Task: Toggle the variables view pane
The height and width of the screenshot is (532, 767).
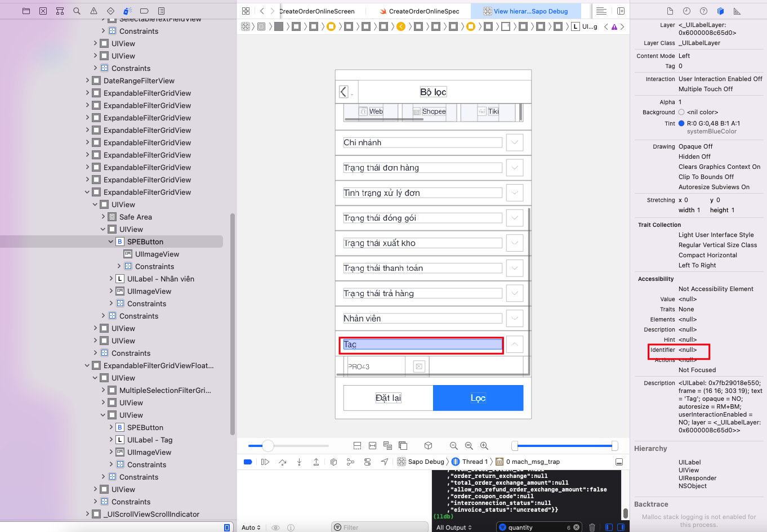Action: [609, 527]
